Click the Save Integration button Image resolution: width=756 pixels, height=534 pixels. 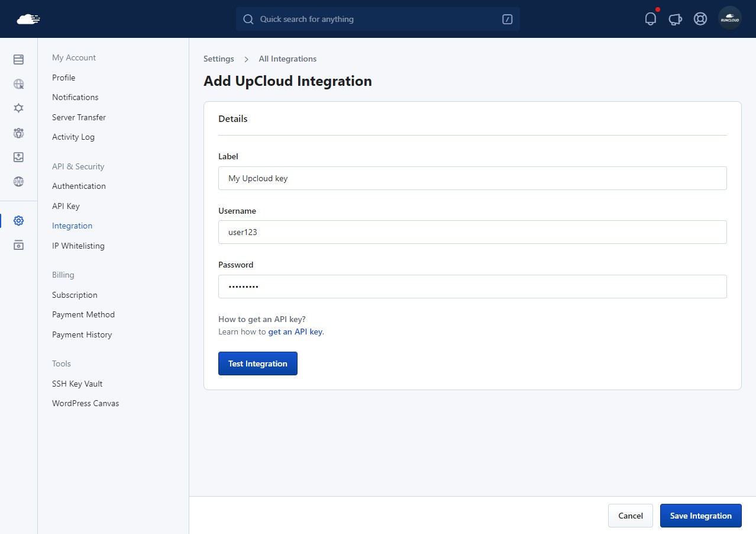(700, 516)
